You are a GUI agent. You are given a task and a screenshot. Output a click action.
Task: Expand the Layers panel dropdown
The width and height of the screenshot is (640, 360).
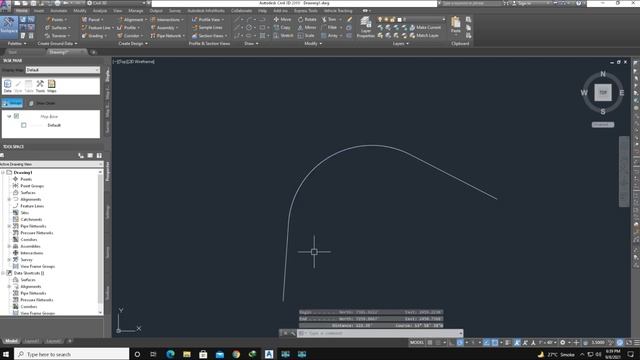401,43
